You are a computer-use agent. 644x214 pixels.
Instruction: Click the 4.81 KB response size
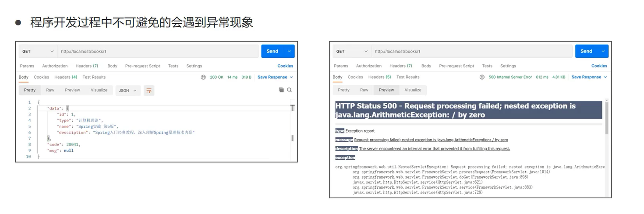[x=559, y=77]
